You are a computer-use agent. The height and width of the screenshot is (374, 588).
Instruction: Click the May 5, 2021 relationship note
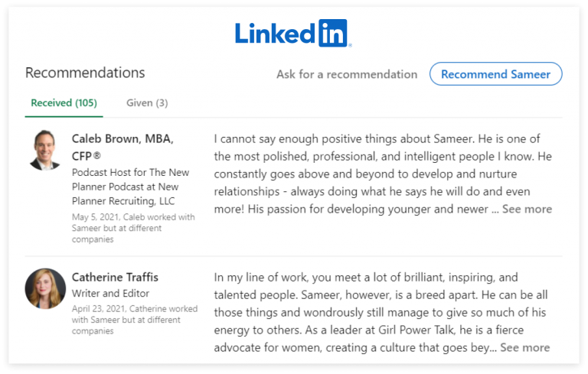pos(133,228)
